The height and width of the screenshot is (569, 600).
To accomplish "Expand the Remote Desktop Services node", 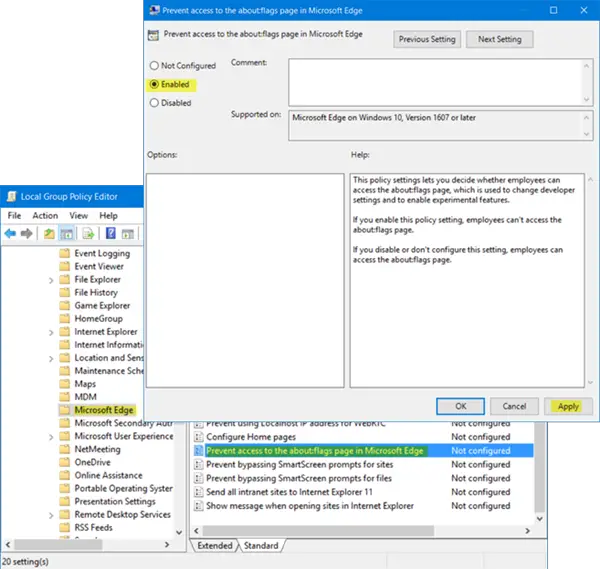I will (x=51, y=514).
